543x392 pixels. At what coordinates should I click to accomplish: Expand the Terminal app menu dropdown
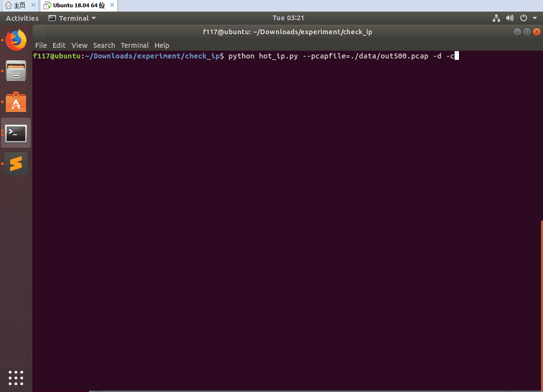tap(72, 18)
